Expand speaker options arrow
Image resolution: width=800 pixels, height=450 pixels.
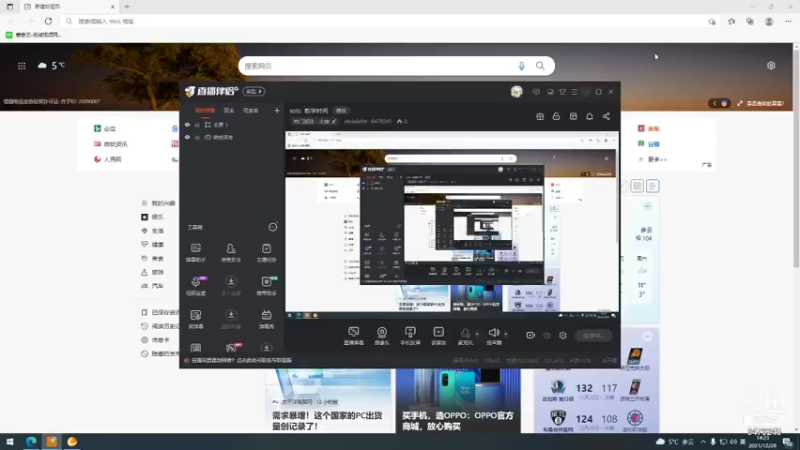point(506,334)
